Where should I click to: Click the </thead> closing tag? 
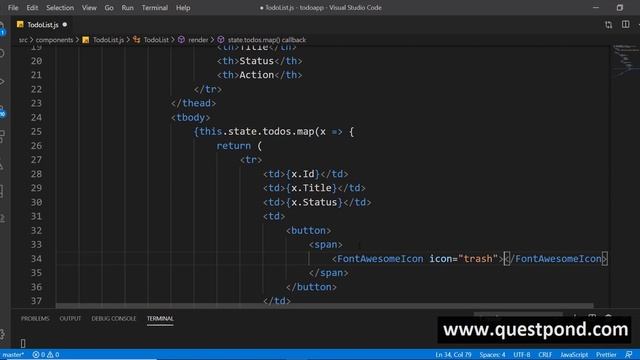click(x=193, y=103)
